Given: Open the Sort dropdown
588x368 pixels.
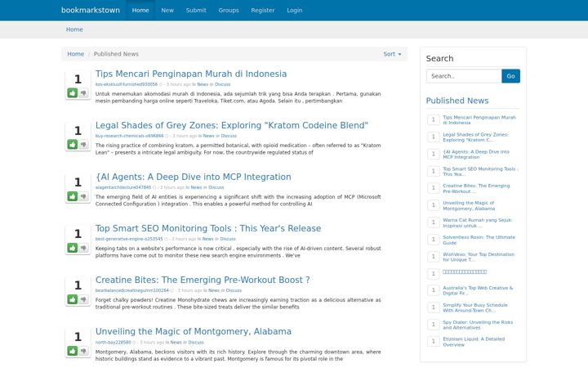Looking at the screenshot, I should click(x=392, y=54).
